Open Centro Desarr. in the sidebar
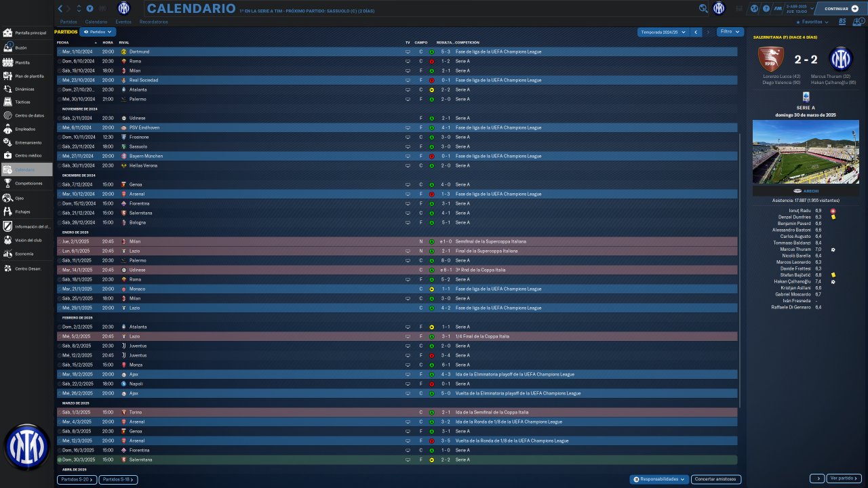Viewport: 868px width, 488px height. [26, 268]
